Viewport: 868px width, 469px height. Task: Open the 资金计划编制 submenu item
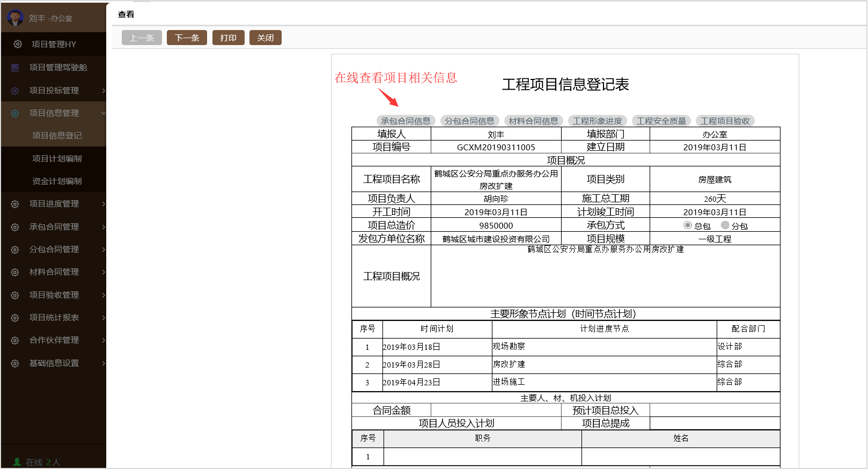click(x=57, y=181)
